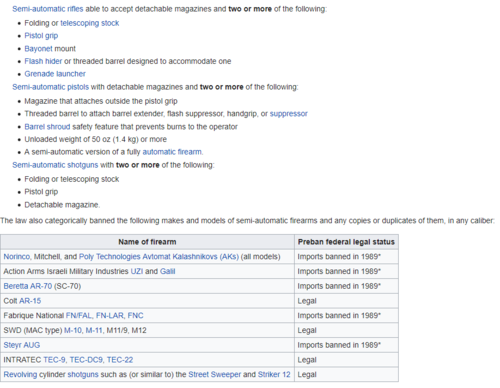500x388 pixels.
Task: Click the M-11 link
Action: (94, 330)
